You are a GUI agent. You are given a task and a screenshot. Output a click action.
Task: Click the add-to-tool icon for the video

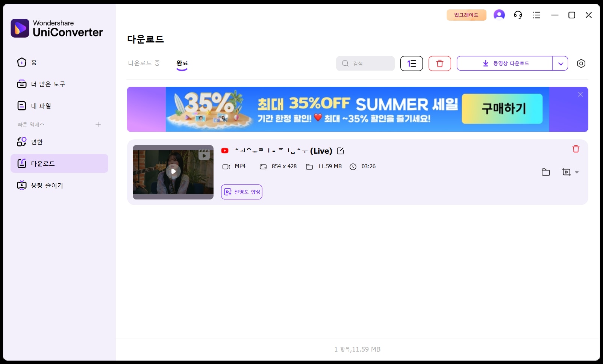tap(567, 172)
